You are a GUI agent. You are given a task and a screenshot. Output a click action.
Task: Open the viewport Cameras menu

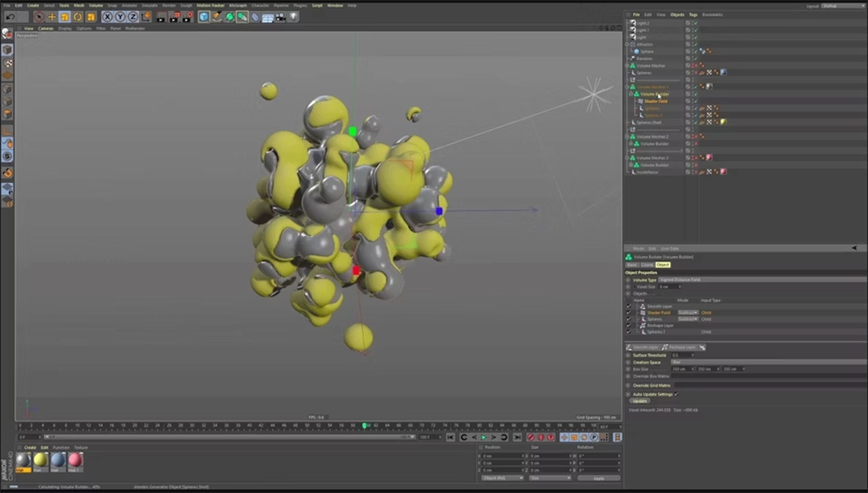[x=46, y=28]
